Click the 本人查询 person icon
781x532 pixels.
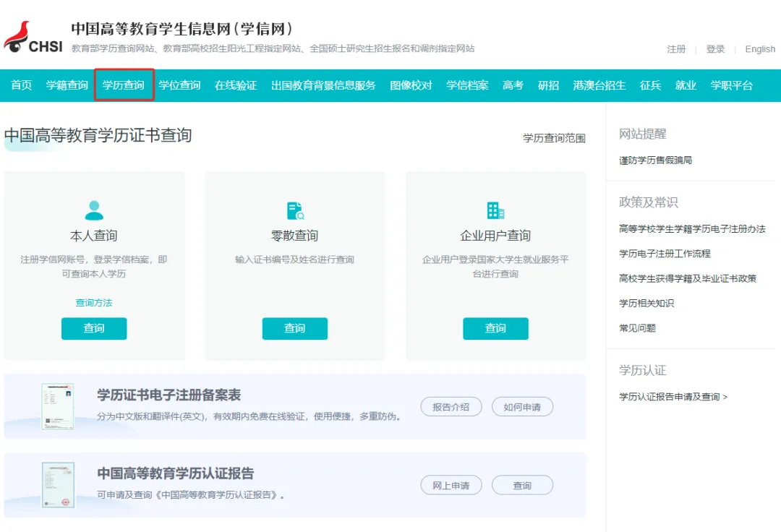coord(94,210)
